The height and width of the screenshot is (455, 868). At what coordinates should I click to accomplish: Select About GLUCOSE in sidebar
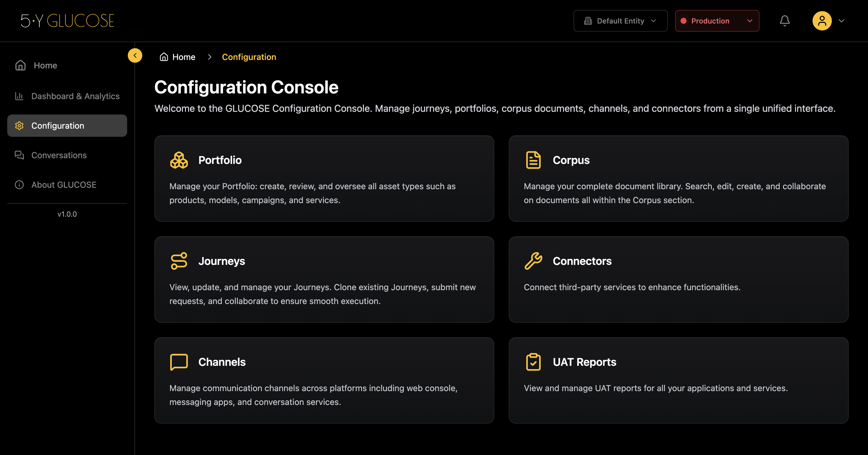pyautogui.click(x=64, y=185)
